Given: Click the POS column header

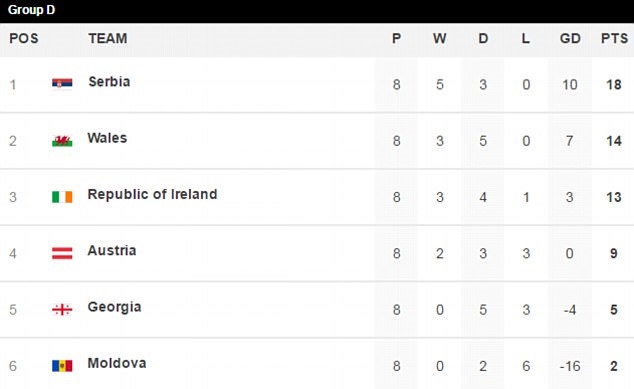Looking at the screenshot, I should [x=24, y=38].
